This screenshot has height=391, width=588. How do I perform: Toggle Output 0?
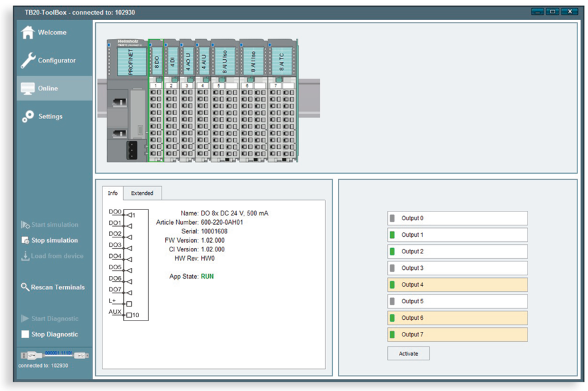458,218
